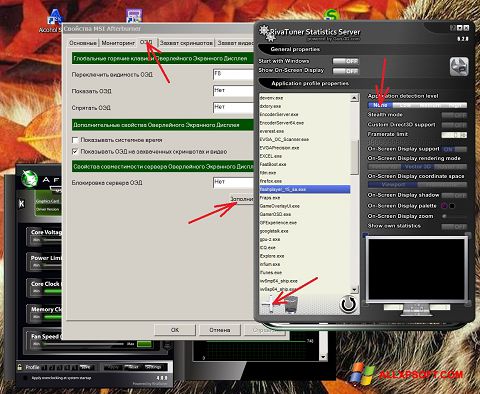
Task: Click the MSI Afterburner green logo emblem
Action: (x=30, y=178)
